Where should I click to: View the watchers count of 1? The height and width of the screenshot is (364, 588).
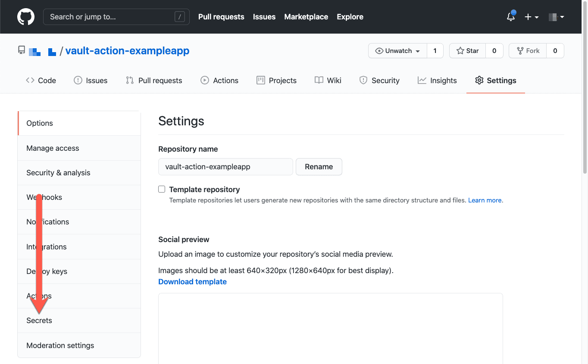pyautogui.click(x=435, y=51)
